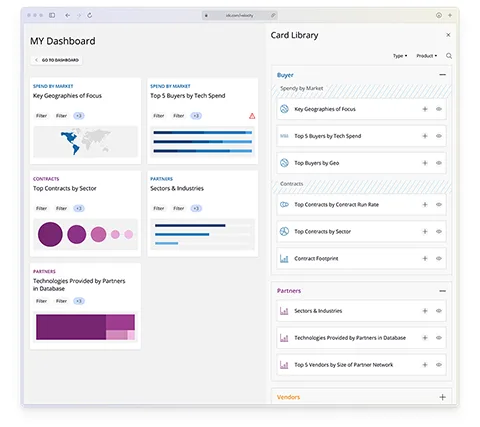
Task: Go back using browser back arrow
Action: click(x=67, y=15)
